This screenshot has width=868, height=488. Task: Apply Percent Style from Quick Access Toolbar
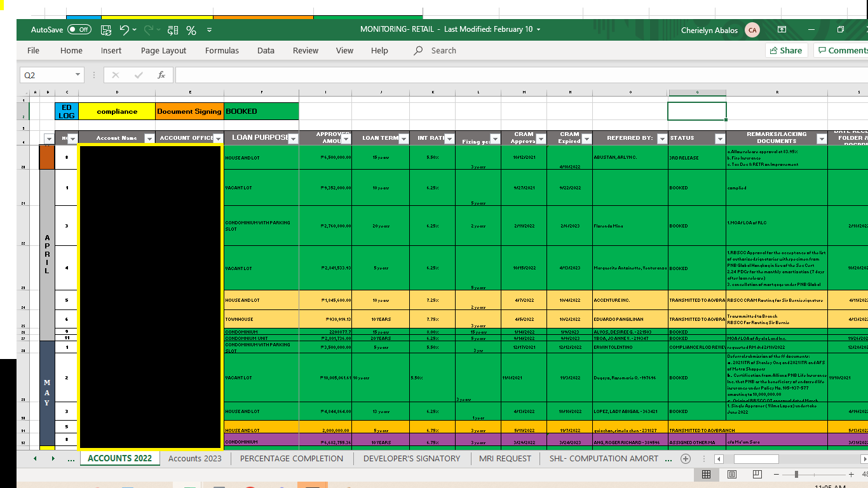tap(191, 30)
